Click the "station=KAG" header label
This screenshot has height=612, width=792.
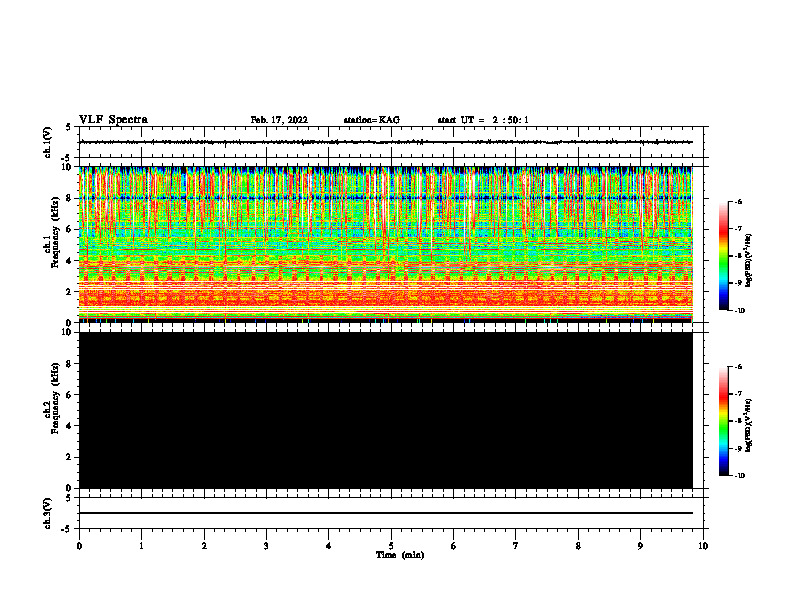(372, 120)
